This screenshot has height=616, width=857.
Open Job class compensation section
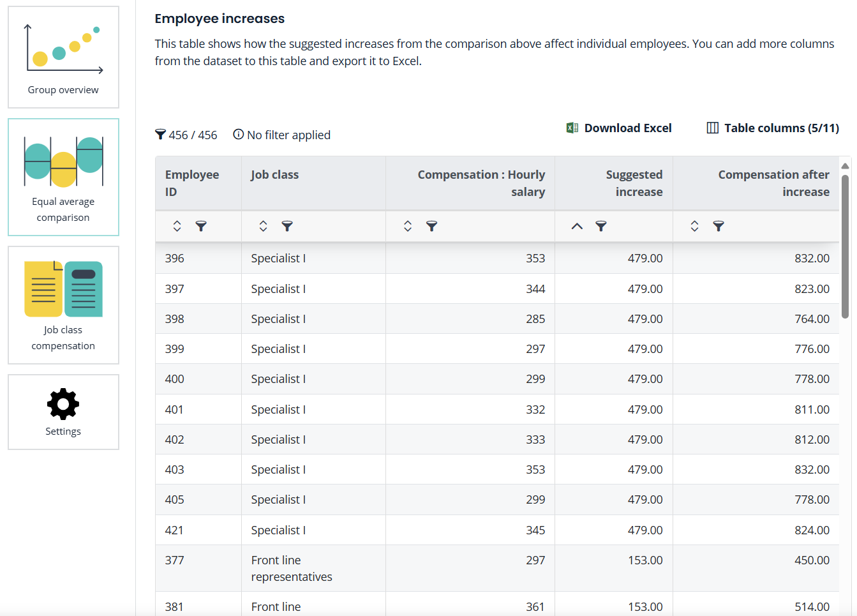(63, 305)
